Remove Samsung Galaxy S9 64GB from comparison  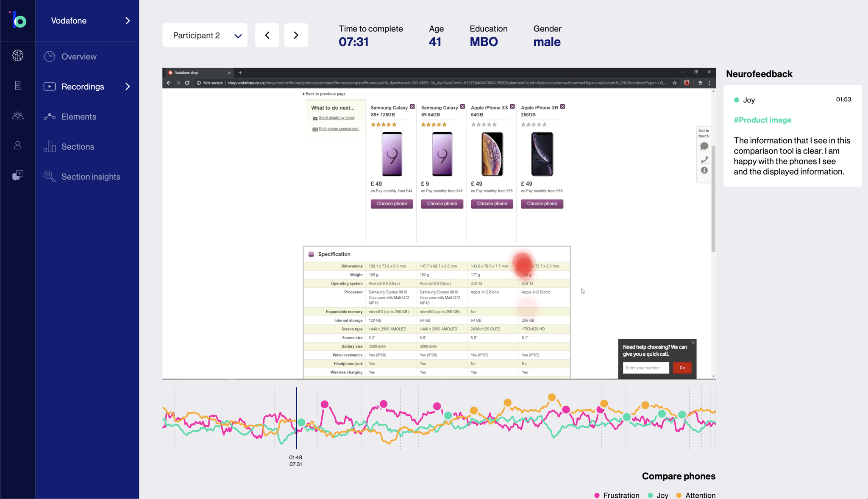point(462,107)
